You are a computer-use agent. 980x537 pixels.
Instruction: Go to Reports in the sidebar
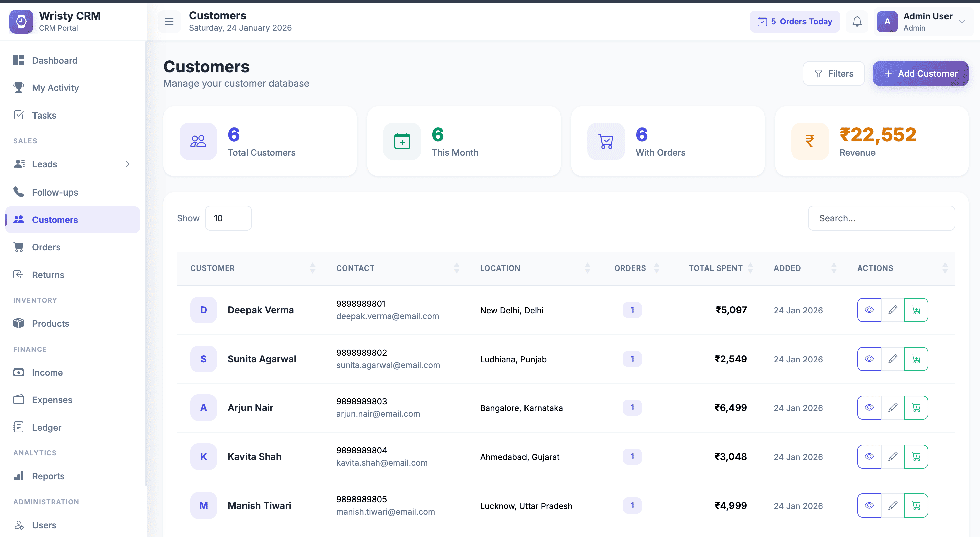[48, 476]
